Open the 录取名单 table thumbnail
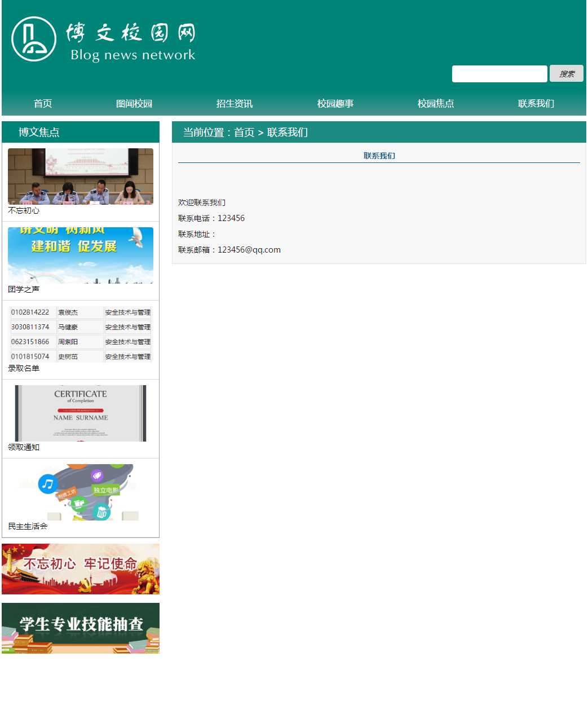The width and height of the screenshot is (588, 701). 81,334
